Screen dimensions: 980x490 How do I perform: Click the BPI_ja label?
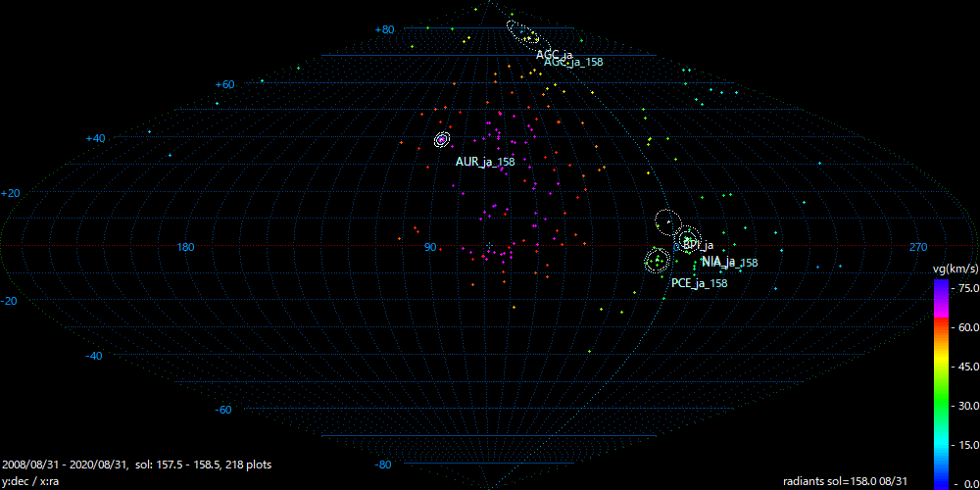click(699, 245)
